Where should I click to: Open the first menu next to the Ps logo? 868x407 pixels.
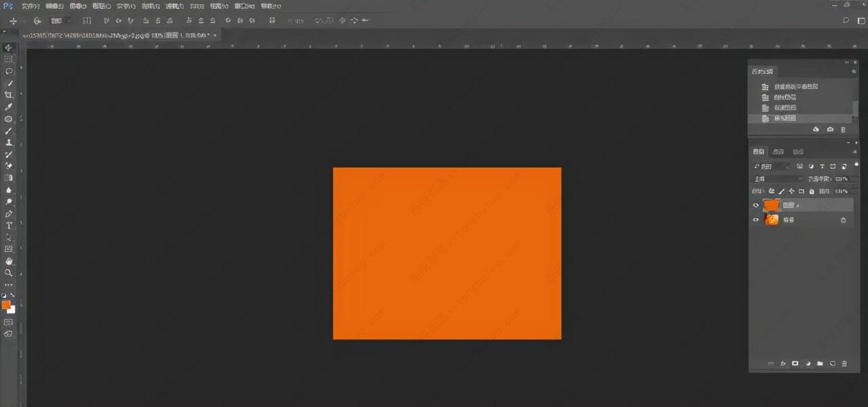[x=31, y=6]
